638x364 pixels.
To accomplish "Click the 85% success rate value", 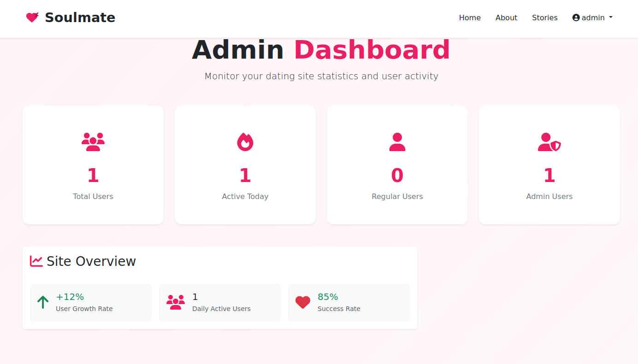I will [328, 297].
